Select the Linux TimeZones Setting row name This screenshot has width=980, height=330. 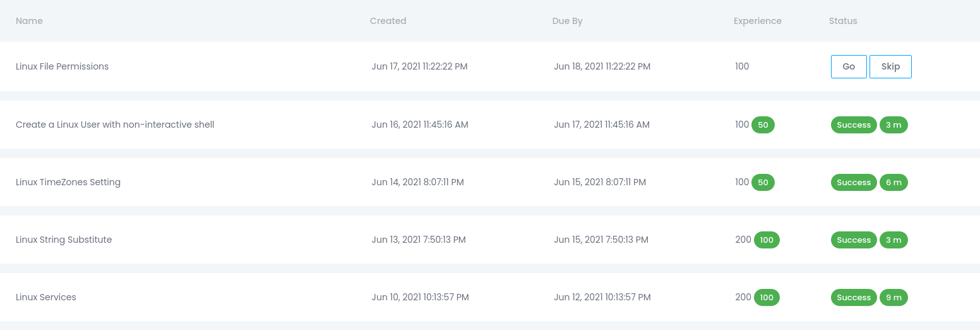click(x=68, y=182)
